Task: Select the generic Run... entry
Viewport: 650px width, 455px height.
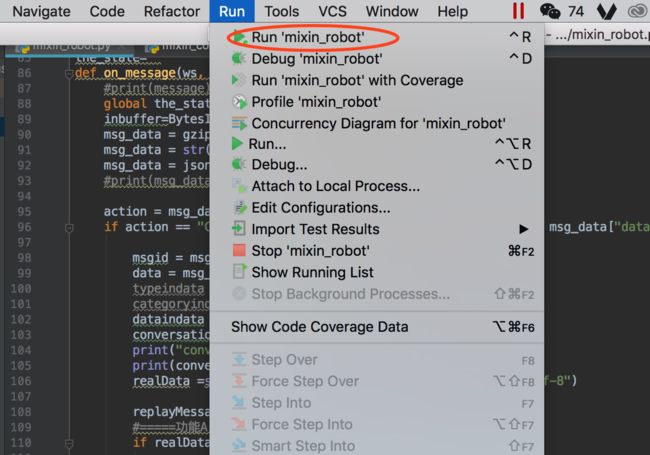Action: tap(377, 144)
